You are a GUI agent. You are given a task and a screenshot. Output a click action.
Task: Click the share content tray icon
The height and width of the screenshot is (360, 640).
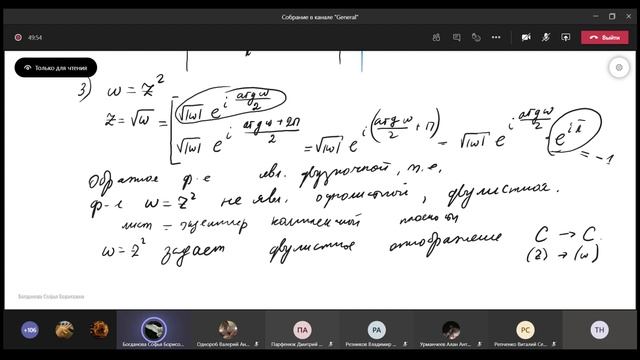(x=565, y=38)
